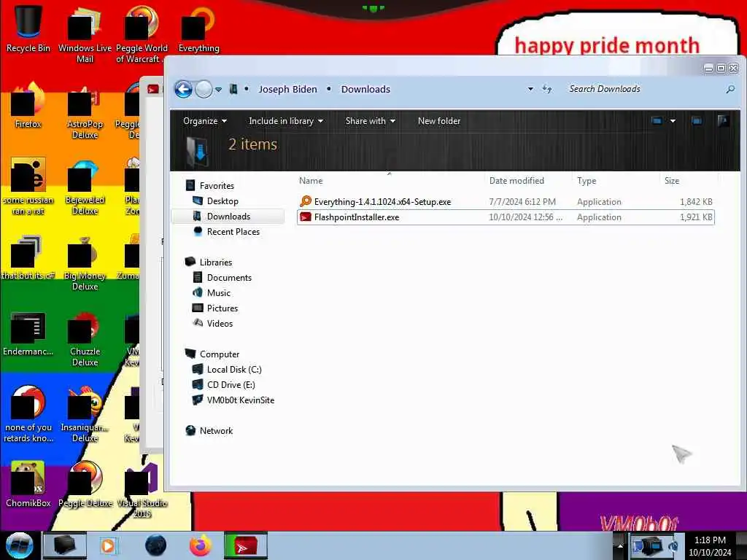Open Local Disk (C:)

click(234, 370)
